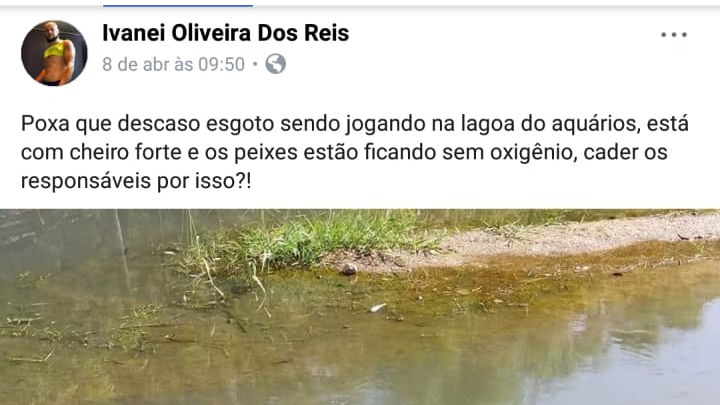Image resolution: width=720 pixels, height=405 pixels.
Task: Select the blue active tab indicator at top
Action: pyautogui.click(x=178, y=6)
